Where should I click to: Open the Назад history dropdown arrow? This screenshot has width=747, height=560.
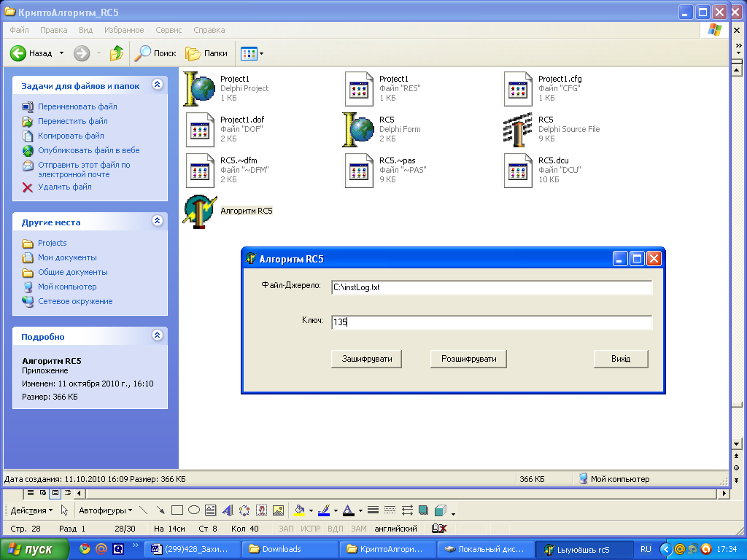click(x=61, y=53)
